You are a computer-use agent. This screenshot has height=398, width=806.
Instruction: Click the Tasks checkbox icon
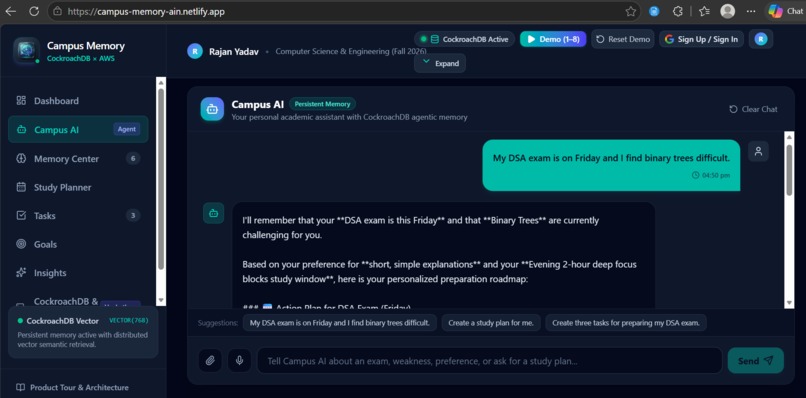(21, 215)
